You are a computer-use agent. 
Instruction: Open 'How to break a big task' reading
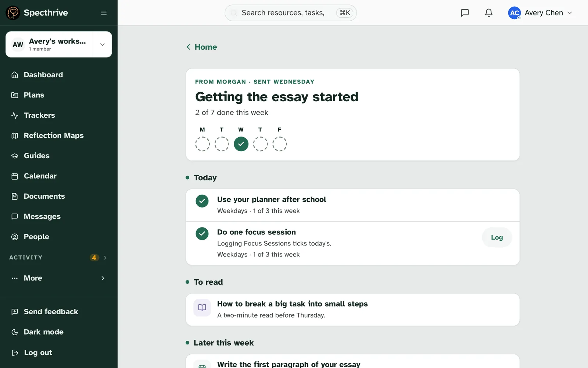click(x=353, y=309)
